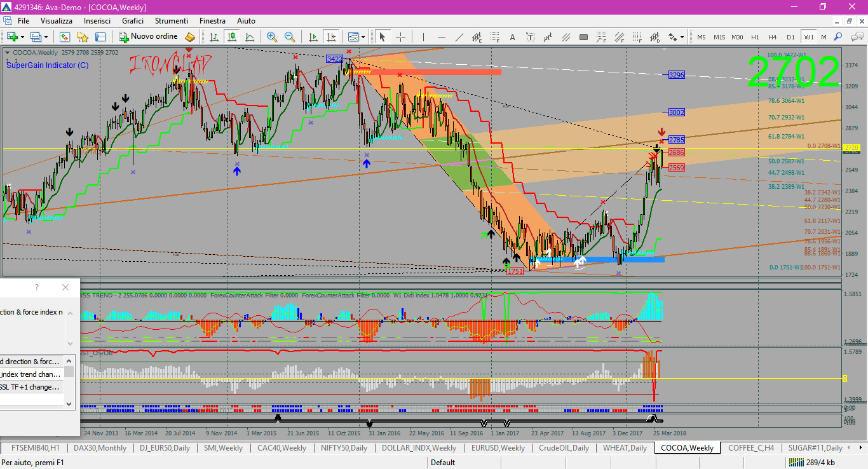The height and width of the screenshot is (469, 868).
Task: Select the crosshair tool
Action: click(x=400, y=37)
